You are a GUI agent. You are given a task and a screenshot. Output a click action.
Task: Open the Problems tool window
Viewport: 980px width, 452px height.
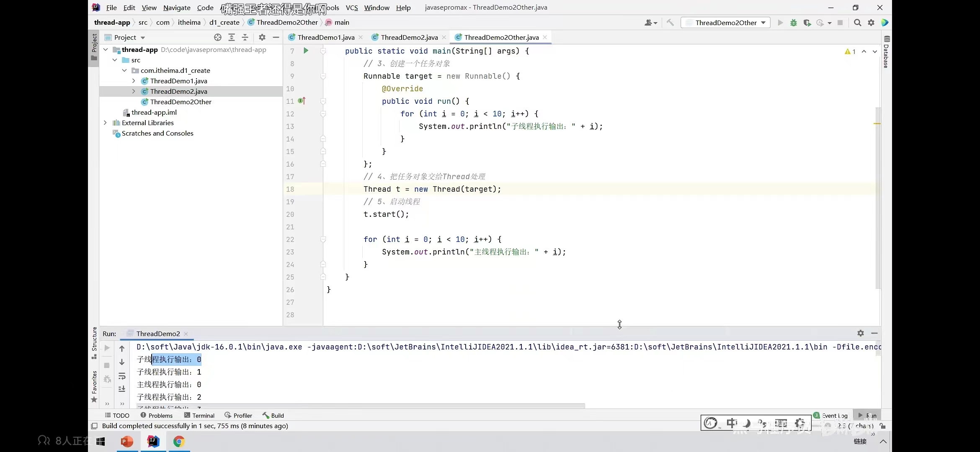tap(156, 415)
